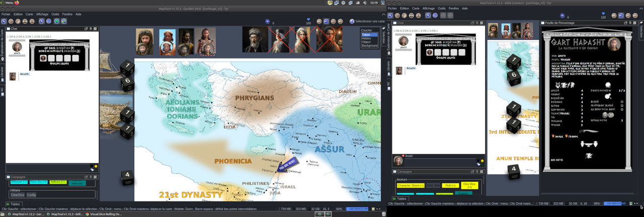The height and width of the screenshot is (217, 644).
Task: Switch to MapTool Gardien taskbar item
Action: [x=25, y=214]
